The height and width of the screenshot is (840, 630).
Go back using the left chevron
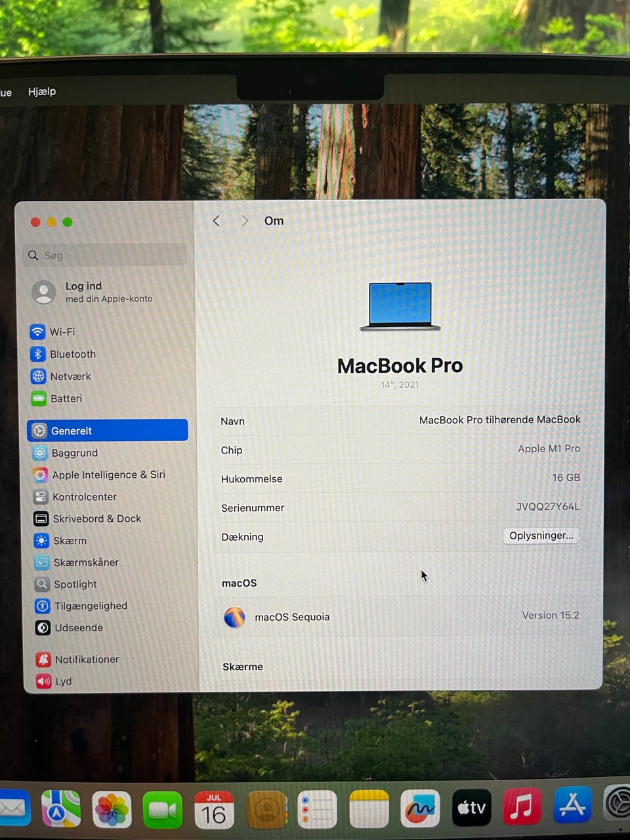coord(217,221)
